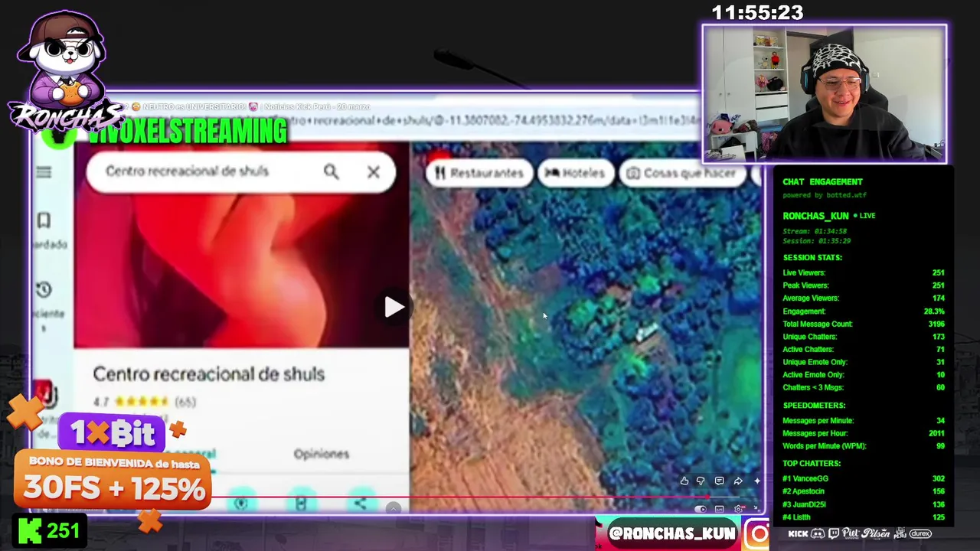Click the Active Chatters: 71 row
Screen dimensions: 980x551
point(864,350)
